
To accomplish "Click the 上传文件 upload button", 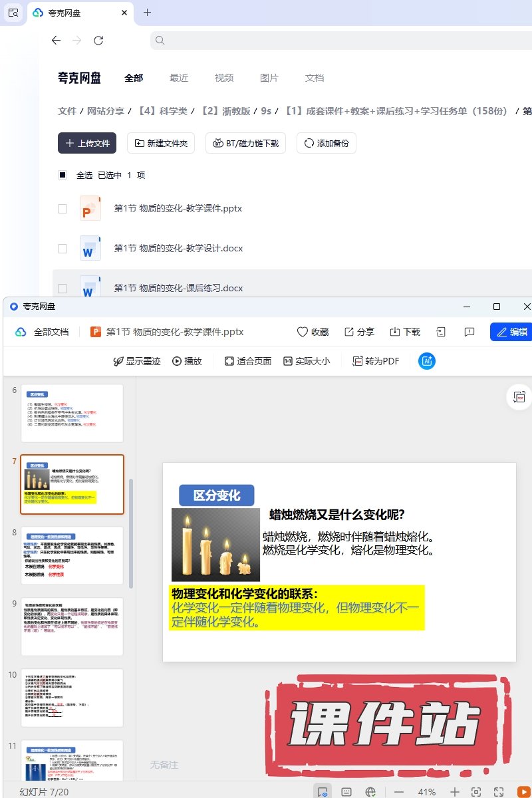I will 87,143.
